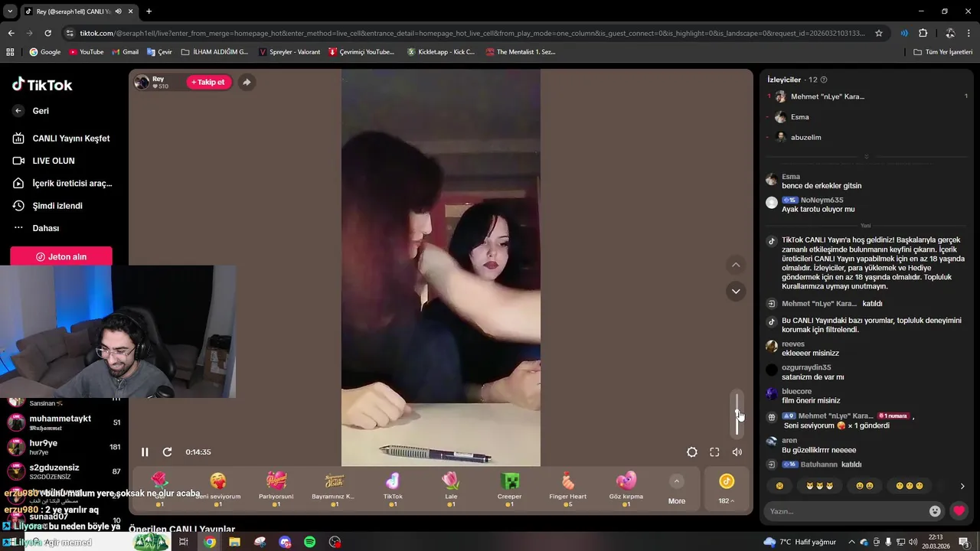This screenshot has width=980, height=551.
Task: Send the Finger Heart gift
Action: click(x=567, y=490)
